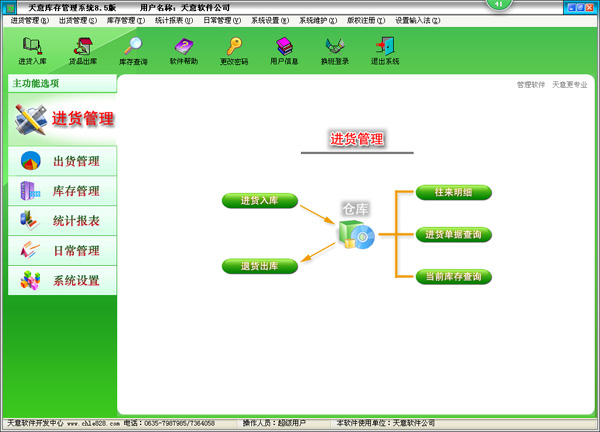Open the 进货管理 menu in menu bar

29,20
